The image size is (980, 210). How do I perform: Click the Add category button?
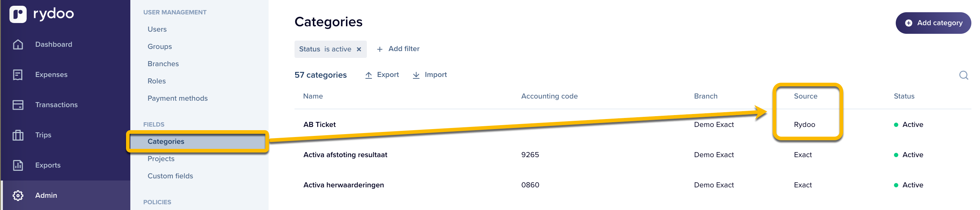point(933,23)
